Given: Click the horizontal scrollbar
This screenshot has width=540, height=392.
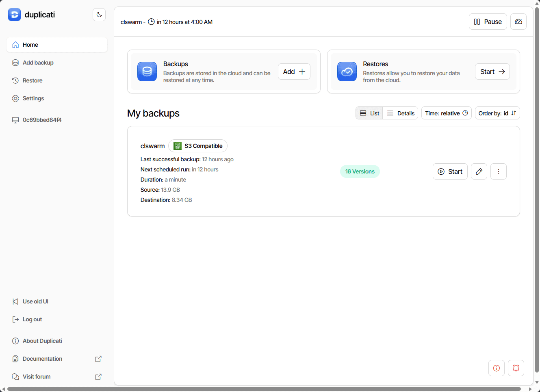Looking at the screenshot, I should [x=264, y=389].
